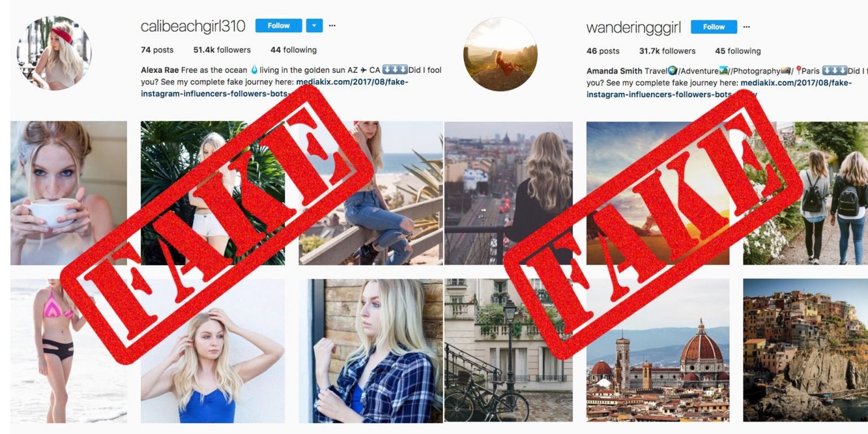The height and width of the screenshot is (434, 868).
Task: Open the pink bikini beach photo
Action: tap(68, 350)
